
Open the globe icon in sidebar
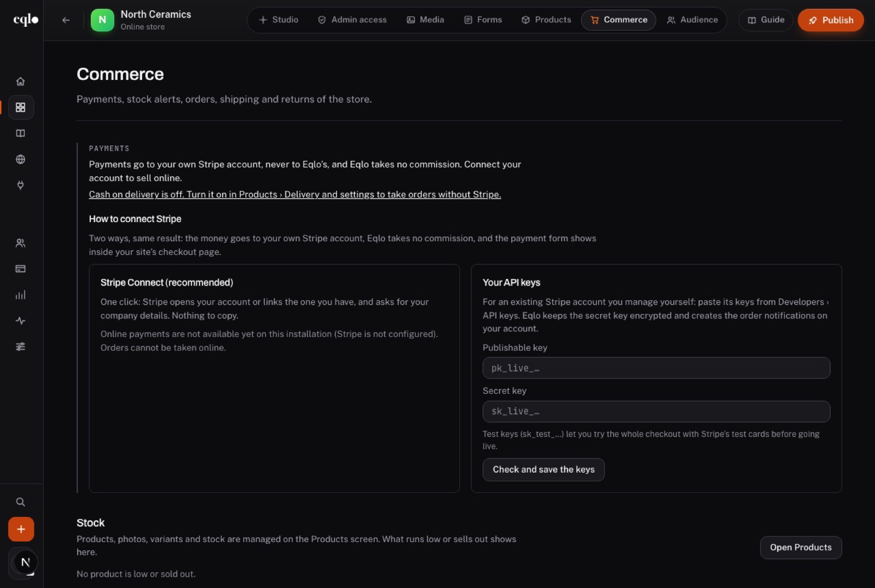pos(21,159)
